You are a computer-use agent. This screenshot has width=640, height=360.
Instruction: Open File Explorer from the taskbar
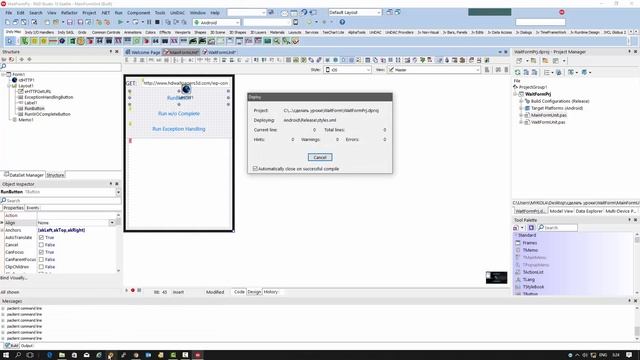click(62, 355)
